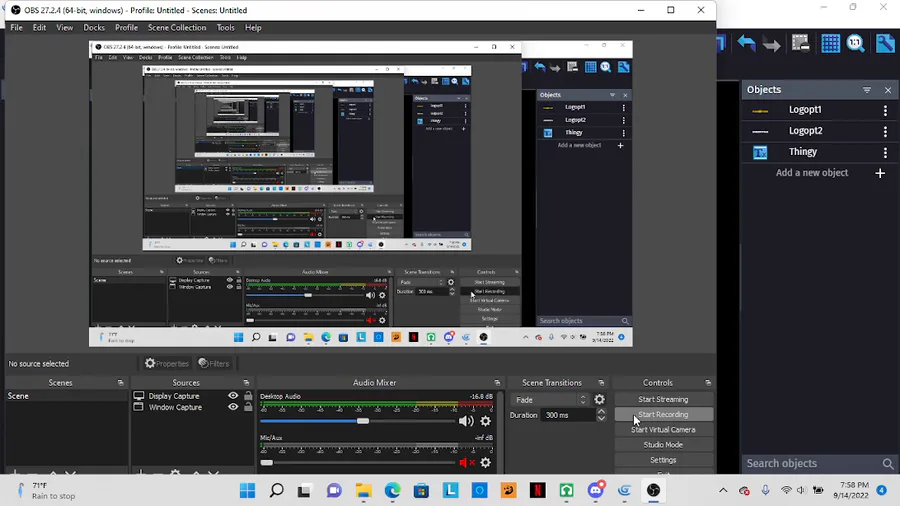
Task: Pop out the Scene Transitions dock
Action: click(601, 383)
